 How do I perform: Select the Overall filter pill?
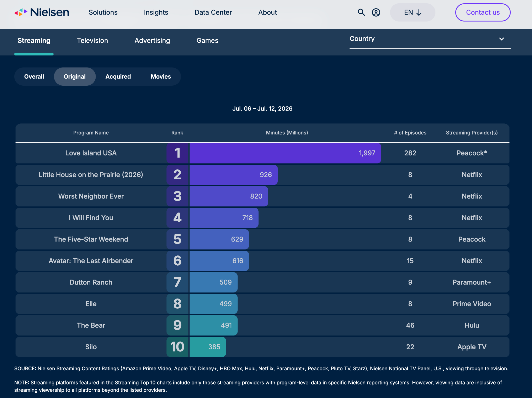click(34, 76)
